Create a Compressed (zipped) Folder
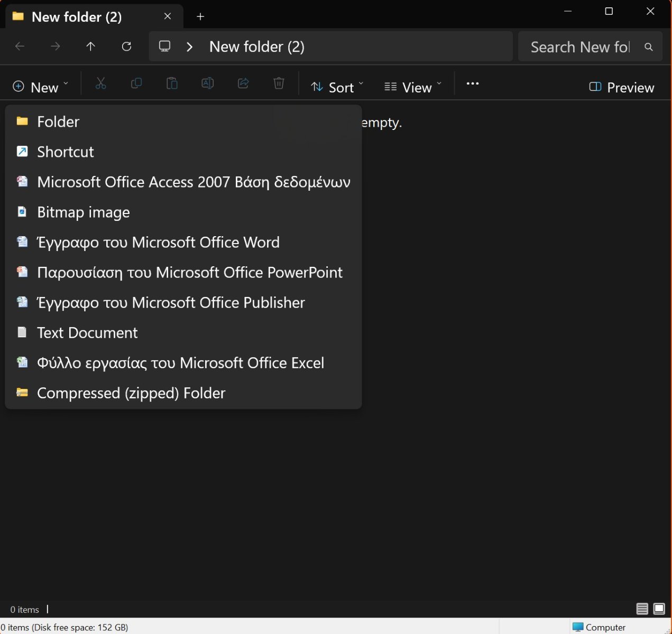 click(183, 393)
